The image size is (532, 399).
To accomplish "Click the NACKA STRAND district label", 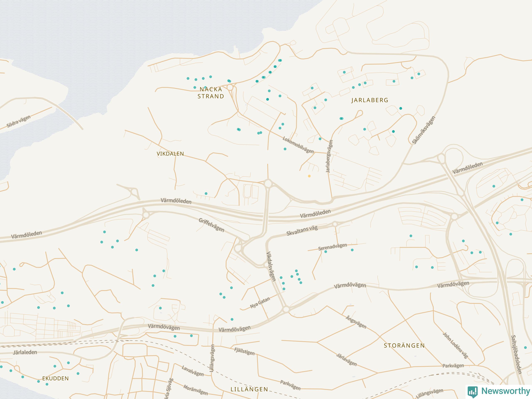I will 211,93.
